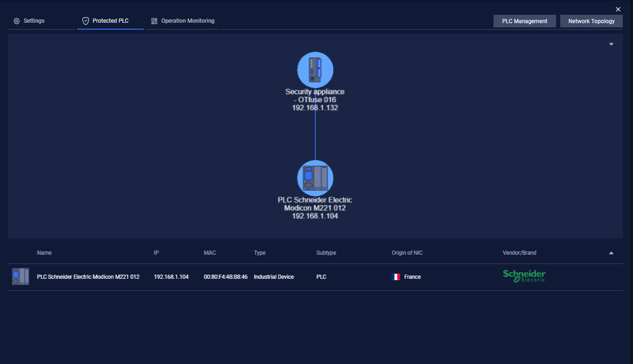This screenshot has height=364, width=633.
Task: Open the Operation Monitoring tab
Action: point(183,21)
